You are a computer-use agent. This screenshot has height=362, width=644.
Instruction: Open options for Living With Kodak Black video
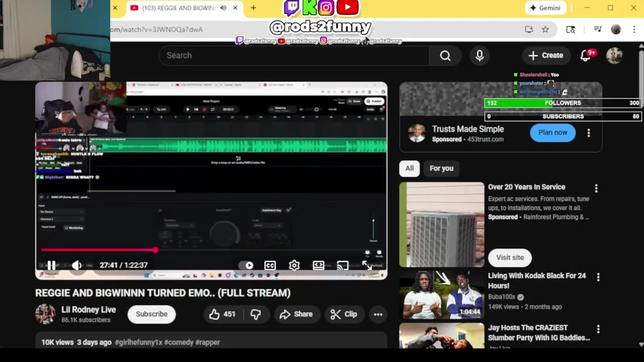[598, 277]
